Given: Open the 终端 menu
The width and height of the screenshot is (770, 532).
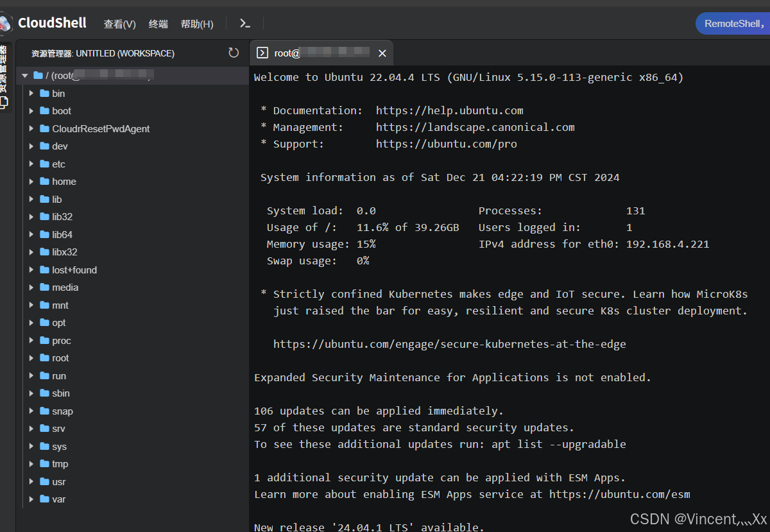Looking at the screenshot, I should point(158,24).
